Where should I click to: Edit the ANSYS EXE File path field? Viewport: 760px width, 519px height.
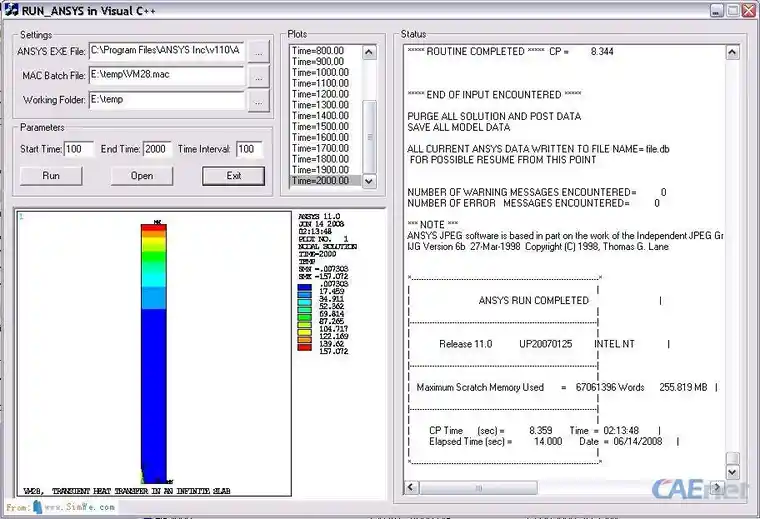(167, 50)
